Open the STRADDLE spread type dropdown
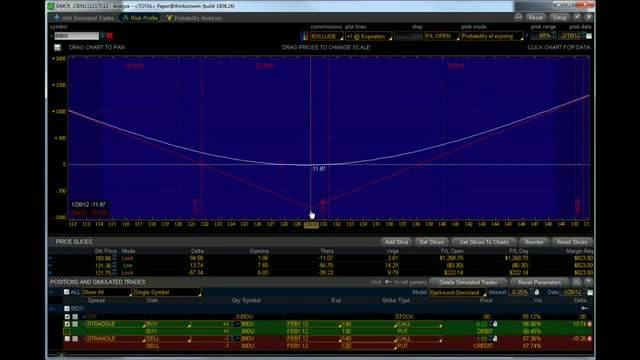This screenshot has width=640, height=360. coord(116,324)
